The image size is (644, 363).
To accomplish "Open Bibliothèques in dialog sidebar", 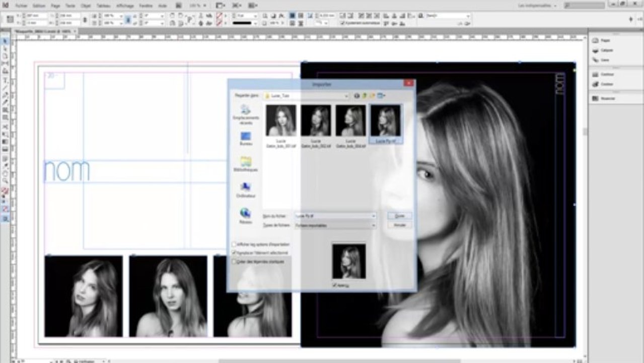I will coord(245,165).
